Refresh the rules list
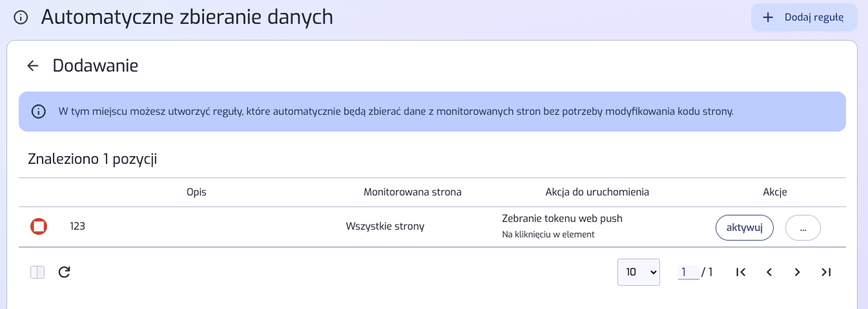Image resolution: width=868 pixels, height=309 pixels. pos(64,272)
